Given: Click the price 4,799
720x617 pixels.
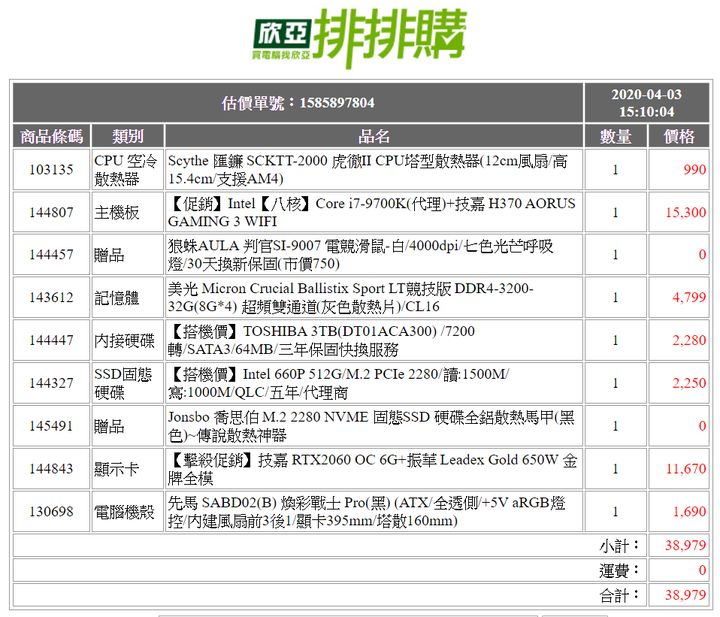Looking at the screenshot, I should point(689,297).
